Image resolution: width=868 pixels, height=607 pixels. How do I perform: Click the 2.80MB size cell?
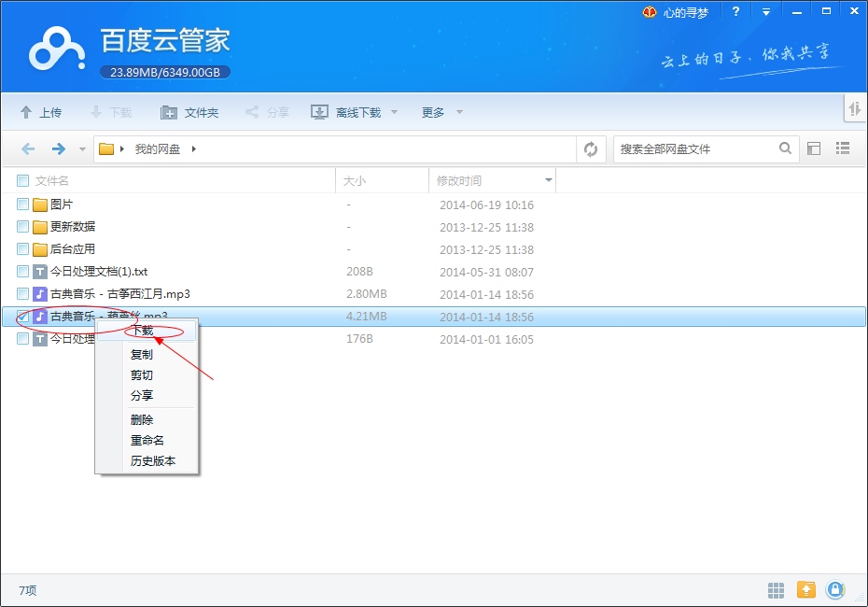(367, 293)
